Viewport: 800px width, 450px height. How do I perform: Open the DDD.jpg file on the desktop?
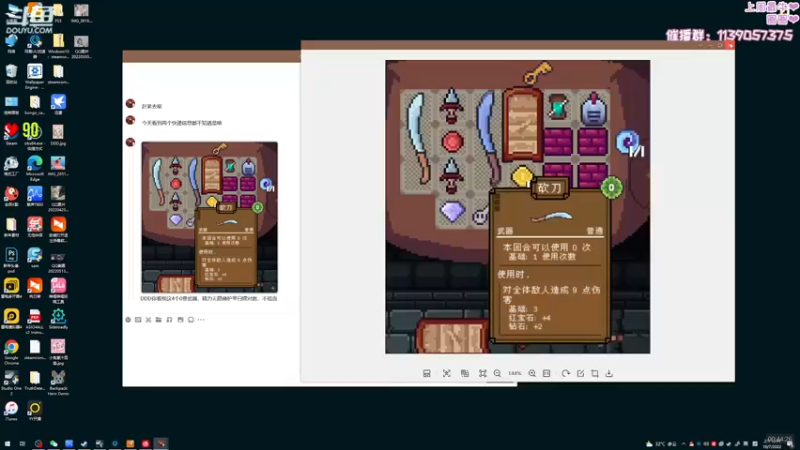58,134
